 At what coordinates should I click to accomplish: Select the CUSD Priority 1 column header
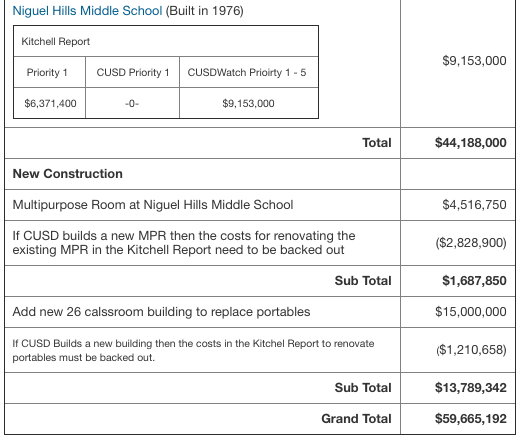(x=132, y=72)
